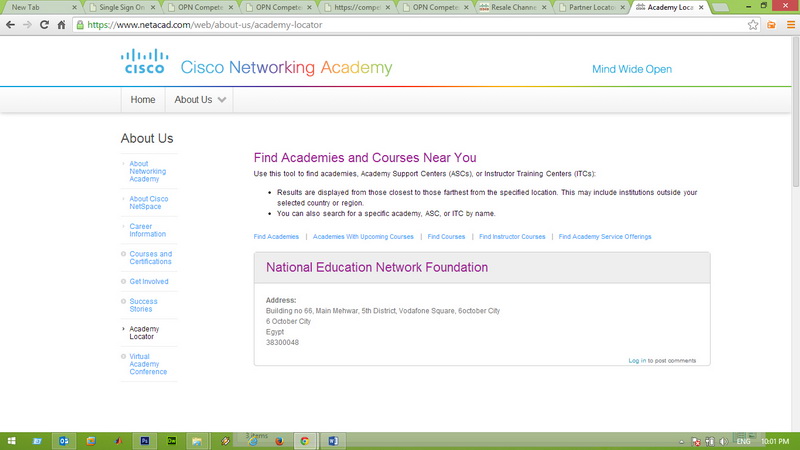Click the Find Academies link
The height and width of the screenshot is (450, 800).
(276, 237)
